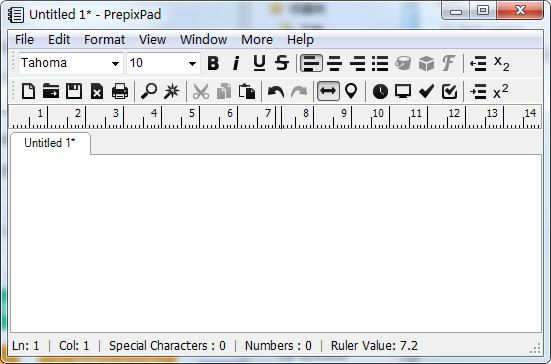Click the 3D box icon
This screenshot has height=364, width=551.
tap(426, 64)
